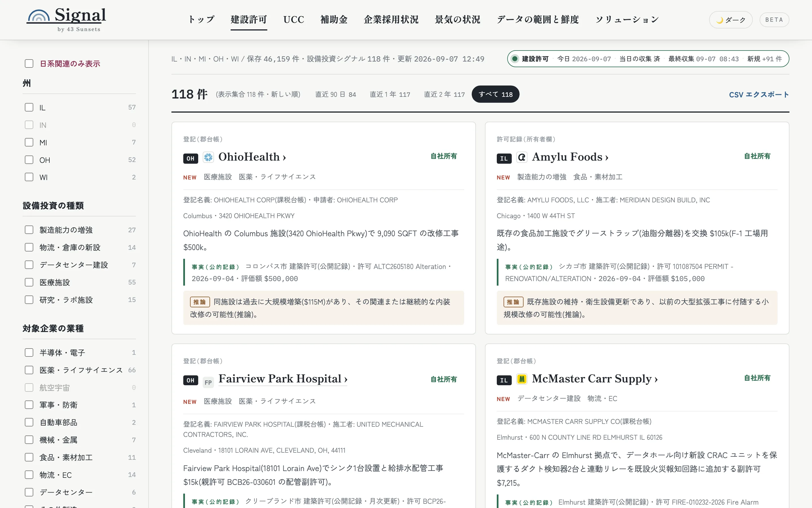
Task: Open the 補助金 navigation tab
Action: [334, 19]
